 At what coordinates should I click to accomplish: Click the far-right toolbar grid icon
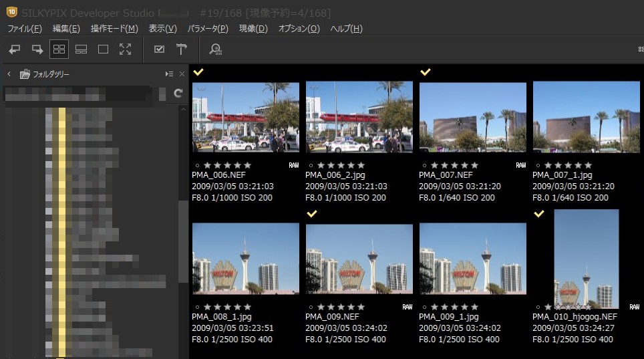tap(641, 49)
